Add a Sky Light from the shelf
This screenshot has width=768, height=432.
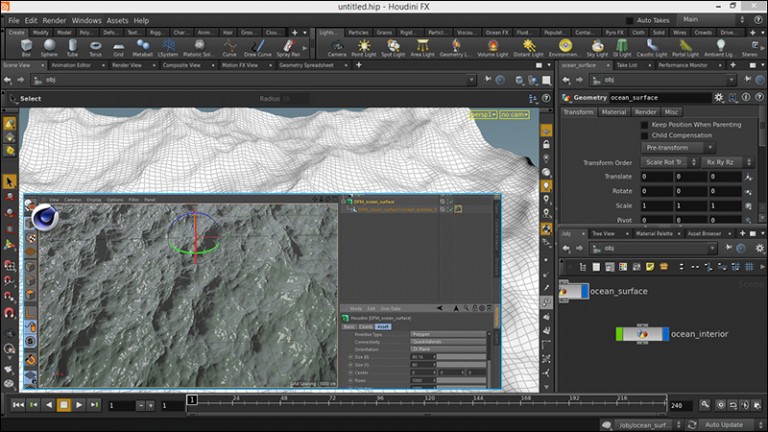tap(597, 48)
